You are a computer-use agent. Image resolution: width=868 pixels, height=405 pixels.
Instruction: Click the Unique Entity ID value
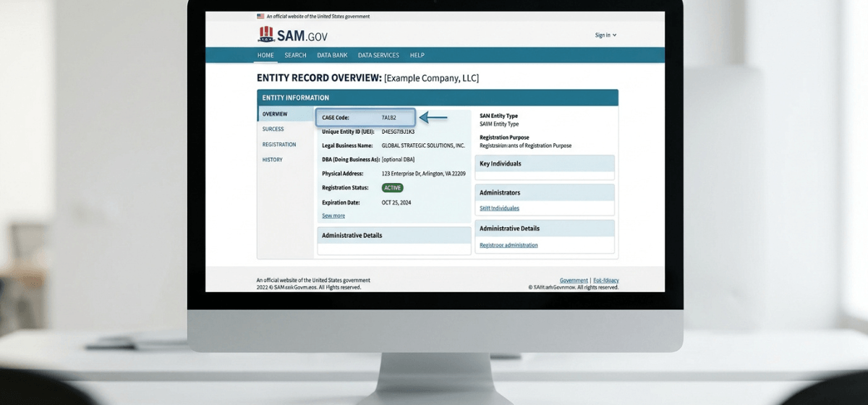pos(398,132)
